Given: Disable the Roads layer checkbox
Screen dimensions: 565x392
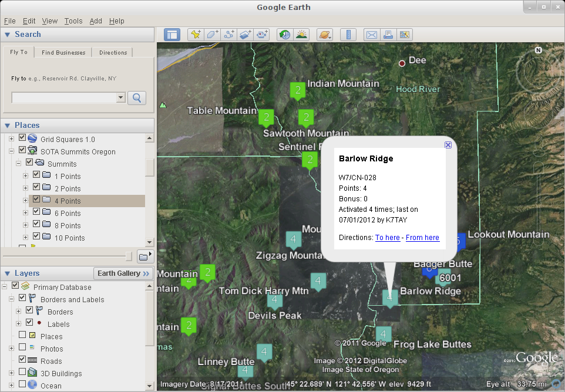Looking at the screenshot, I should [x=22, y=359].
